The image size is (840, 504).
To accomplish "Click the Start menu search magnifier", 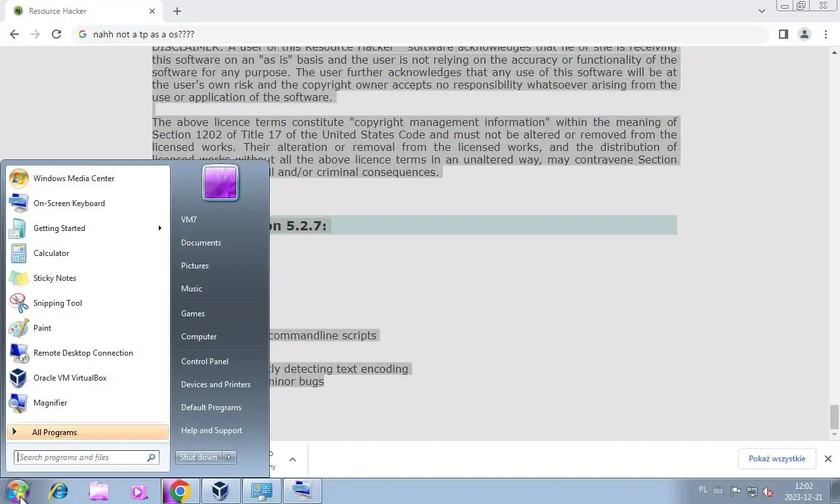I will (152, 457).
